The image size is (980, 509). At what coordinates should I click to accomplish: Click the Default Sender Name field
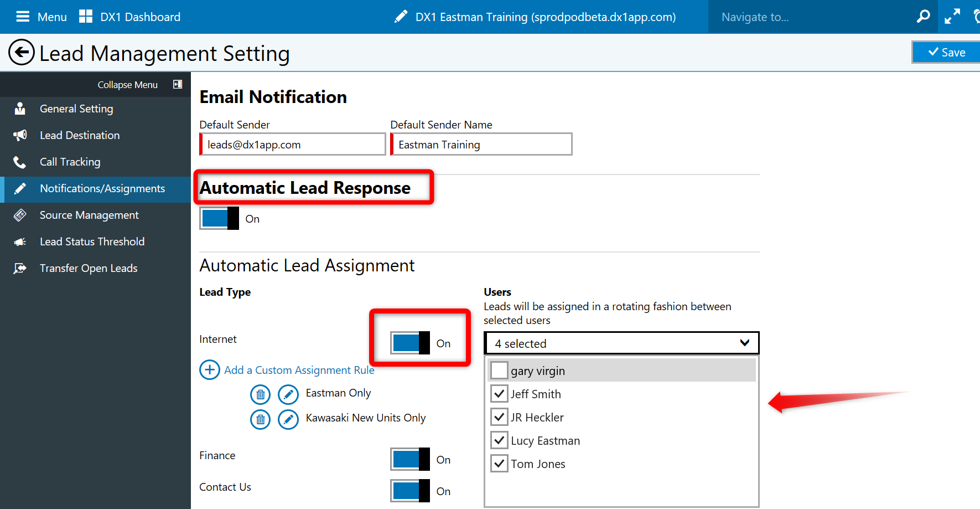481,144
